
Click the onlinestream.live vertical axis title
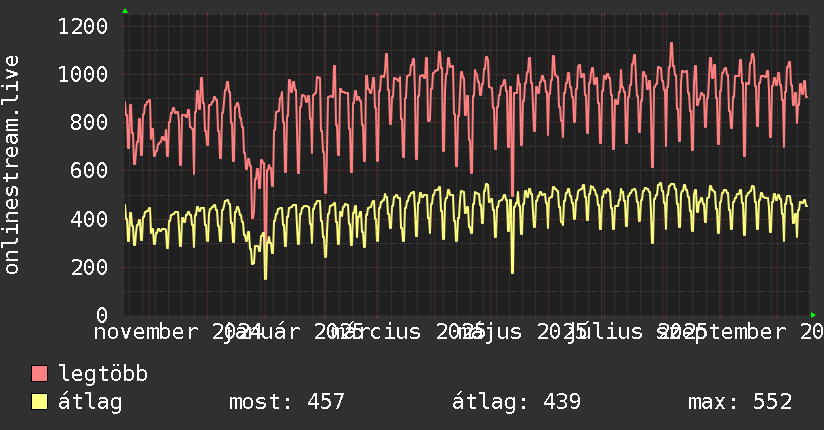(x=11, y=165)
